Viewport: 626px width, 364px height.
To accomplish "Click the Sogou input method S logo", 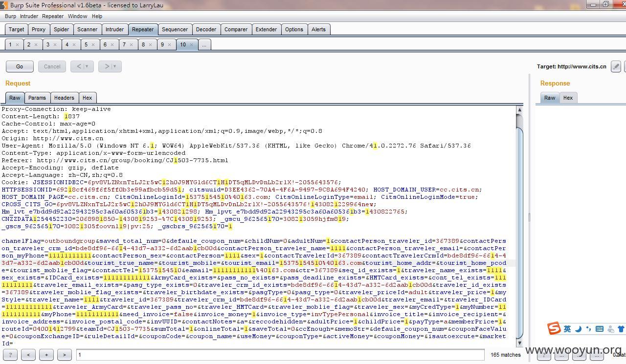I will pyautogui.click(x=554, y=328).
